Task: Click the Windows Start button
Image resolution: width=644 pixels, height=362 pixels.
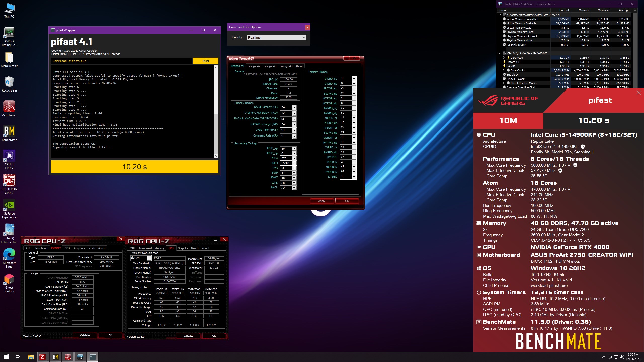Action: (6, 357)
